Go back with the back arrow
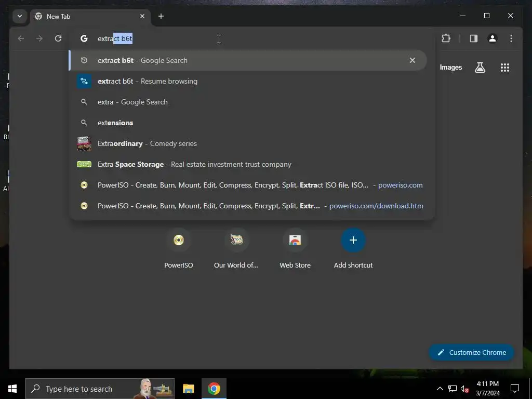 (x=21, y=38)
